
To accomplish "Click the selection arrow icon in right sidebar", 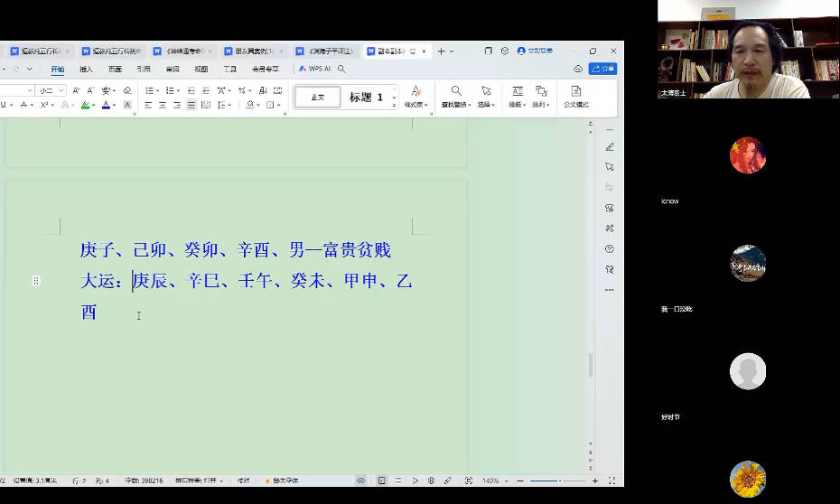I will 610,167.
